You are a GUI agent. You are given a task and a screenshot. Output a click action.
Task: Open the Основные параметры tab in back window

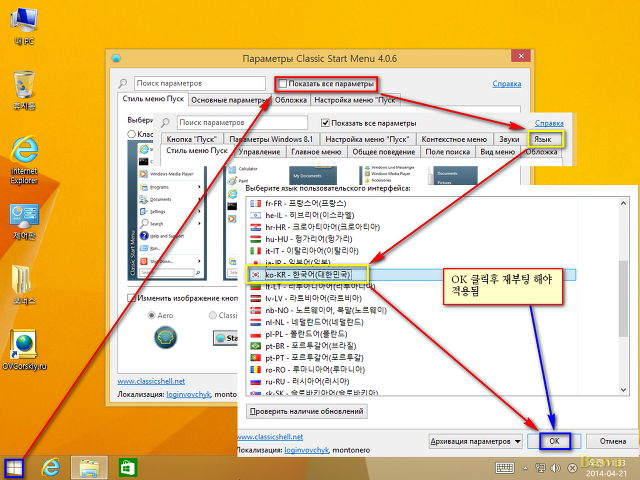coord(229,100)
